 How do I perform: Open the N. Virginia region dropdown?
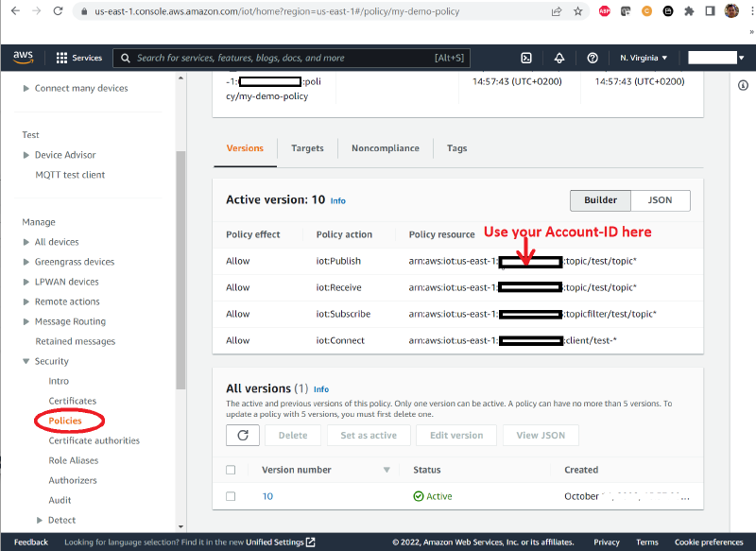click(x=643, y=58)
